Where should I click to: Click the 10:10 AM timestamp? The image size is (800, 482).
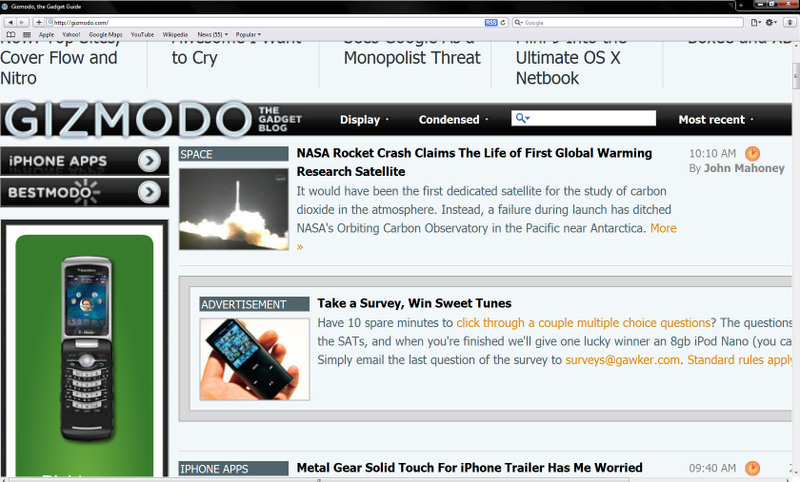(713, 154)
